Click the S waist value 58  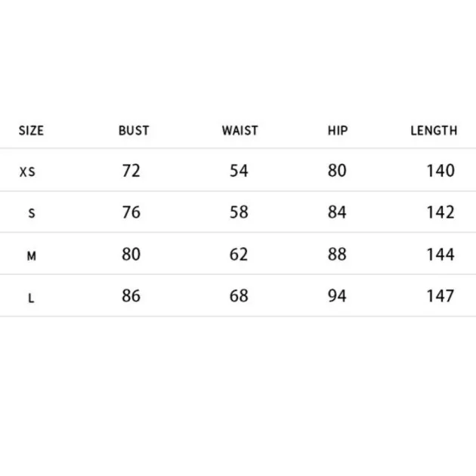point(239,212)
